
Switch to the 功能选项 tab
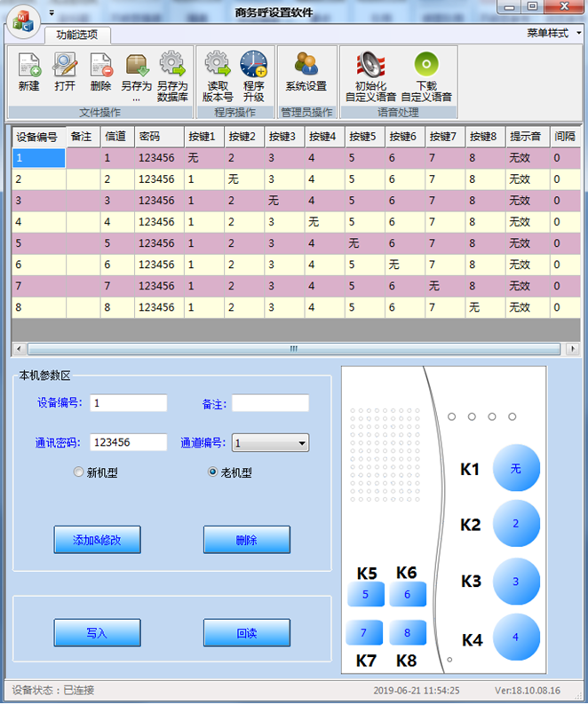coord(78,36)
